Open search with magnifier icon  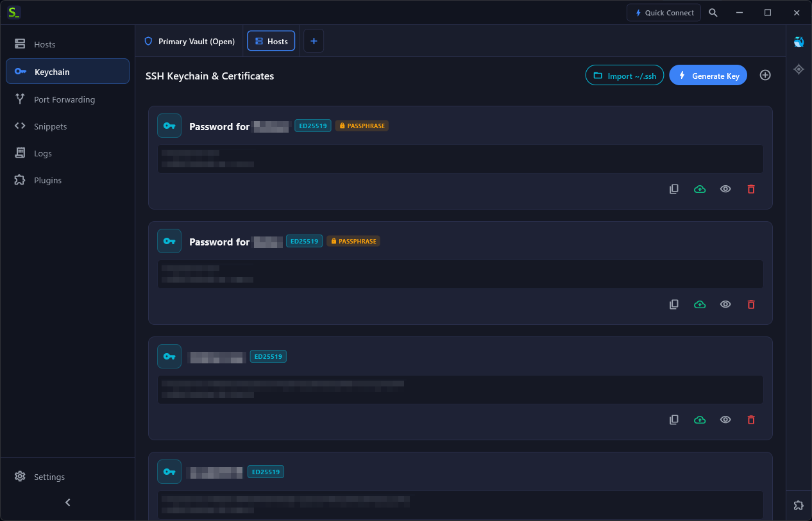(x=713, y=13)
